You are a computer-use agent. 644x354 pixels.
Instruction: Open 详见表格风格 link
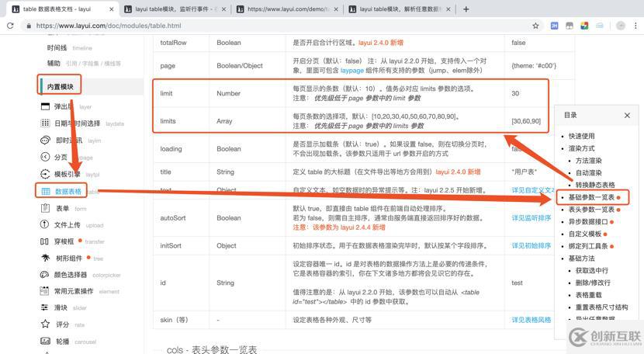tap(531, 320)
